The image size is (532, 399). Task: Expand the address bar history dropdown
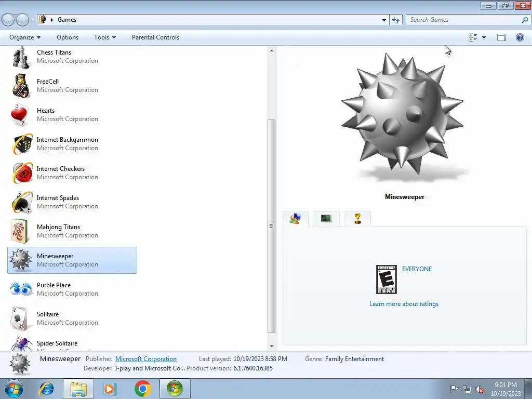(x=384, y=20)
